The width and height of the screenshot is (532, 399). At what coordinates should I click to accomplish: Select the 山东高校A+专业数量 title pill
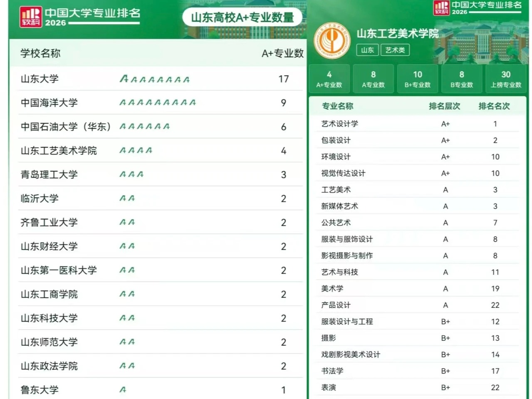click(x=242, y=17)
